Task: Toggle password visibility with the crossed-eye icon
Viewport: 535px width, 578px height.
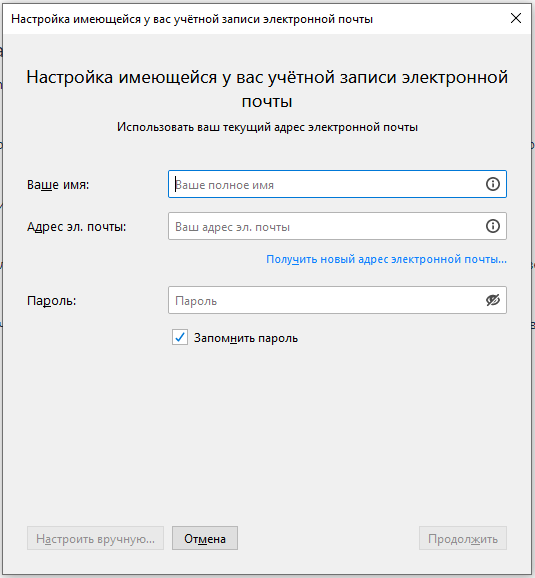Action: 493,300
